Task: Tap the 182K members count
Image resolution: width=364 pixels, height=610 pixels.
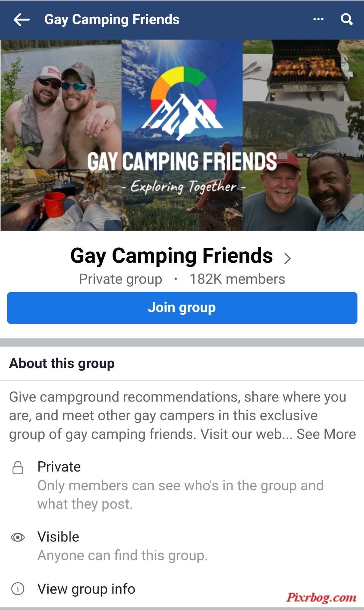Action: pos(237,279)
